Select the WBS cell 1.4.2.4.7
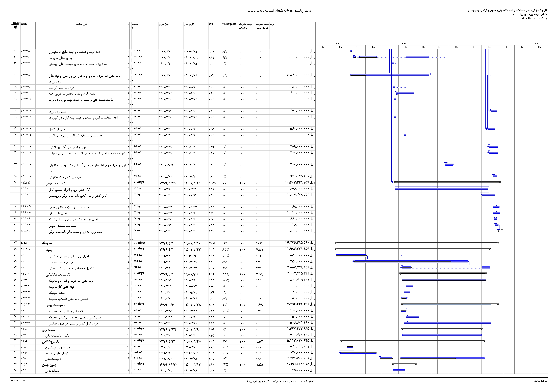Screen dimensions: 555x392 click(26, 231)
